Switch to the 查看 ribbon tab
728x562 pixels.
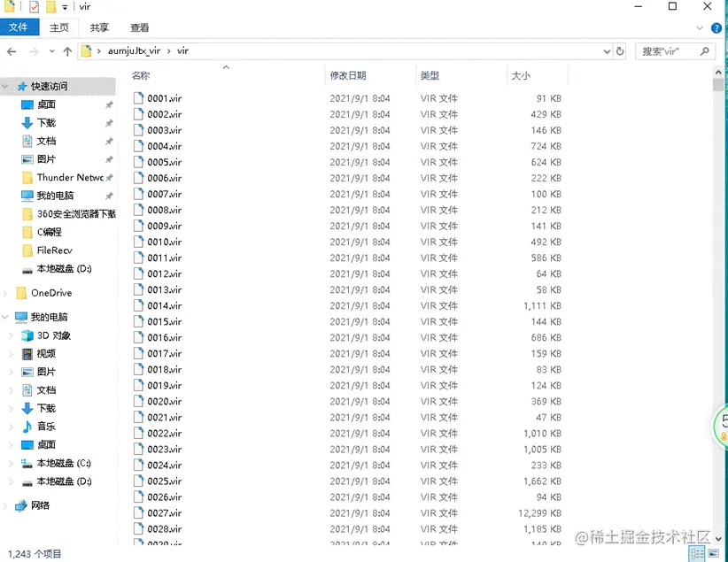pyautogui.click(x=139, y=27)
